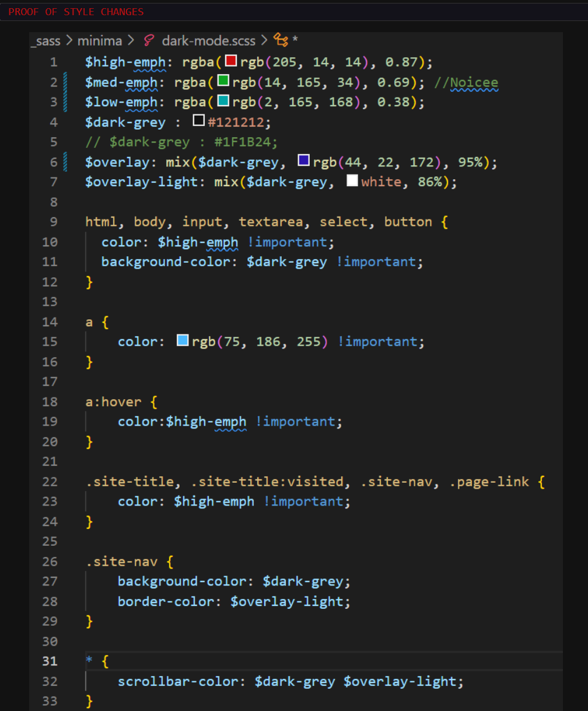588x711 pixels.
Task: Click the black swatch next to $dark-grey
Action: pos(198,120)
